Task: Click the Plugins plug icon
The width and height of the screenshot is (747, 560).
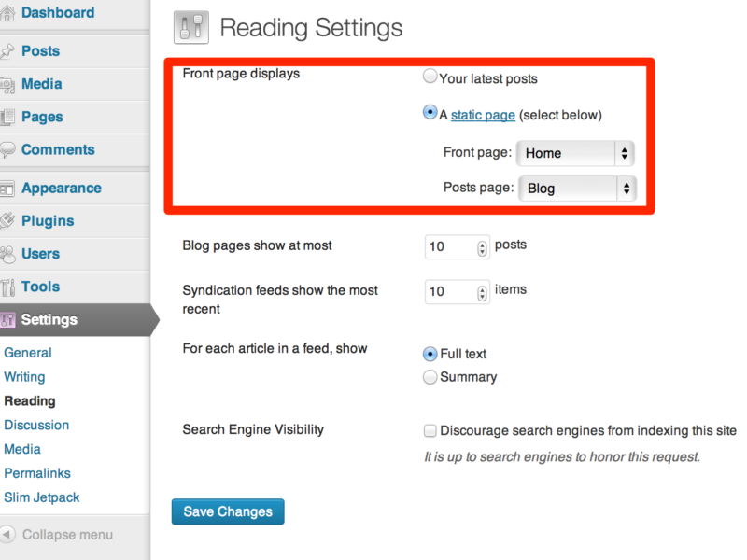Action: 7,221
